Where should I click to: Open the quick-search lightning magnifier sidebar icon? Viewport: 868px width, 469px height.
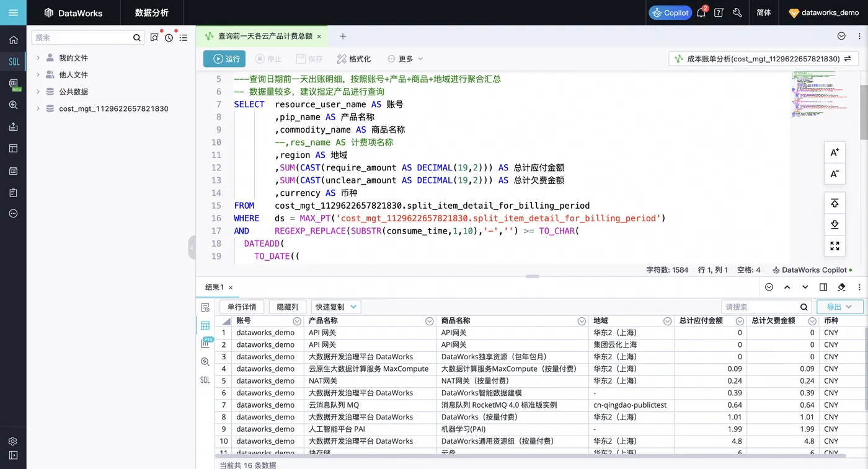point(13,105)
